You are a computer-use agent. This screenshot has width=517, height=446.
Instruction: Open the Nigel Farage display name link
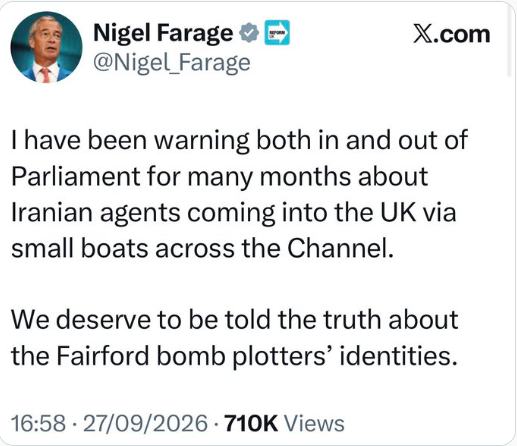[163, 33]
